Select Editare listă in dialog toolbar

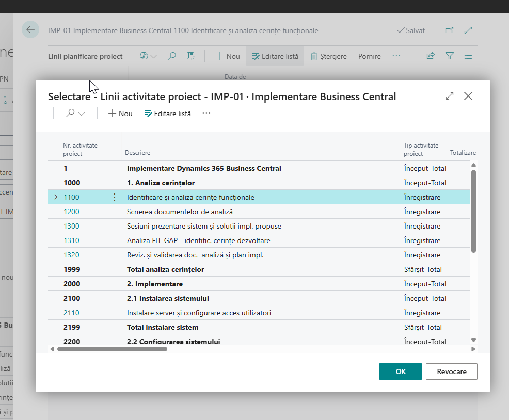click(x=167, y=114)
